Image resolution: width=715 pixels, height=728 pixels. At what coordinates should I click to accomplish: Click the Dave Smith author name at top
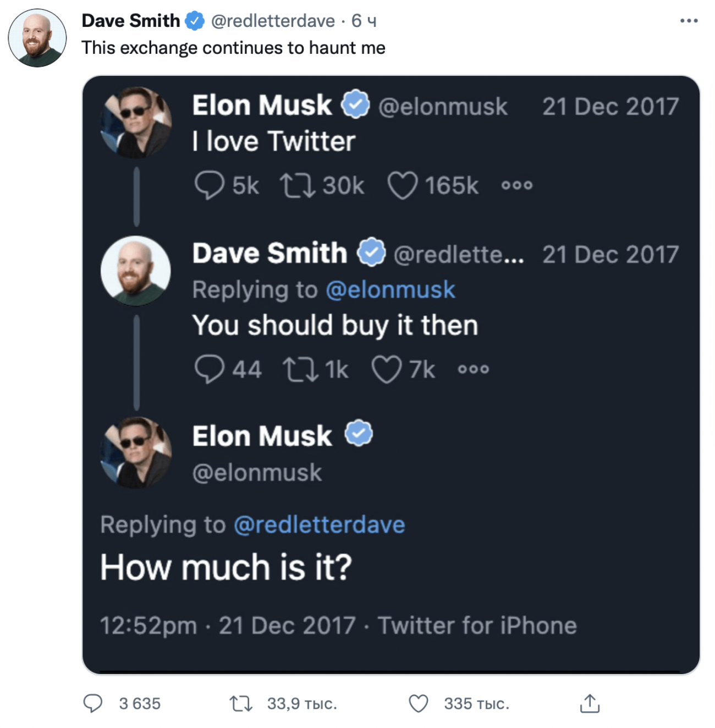(x=131, y=21)
